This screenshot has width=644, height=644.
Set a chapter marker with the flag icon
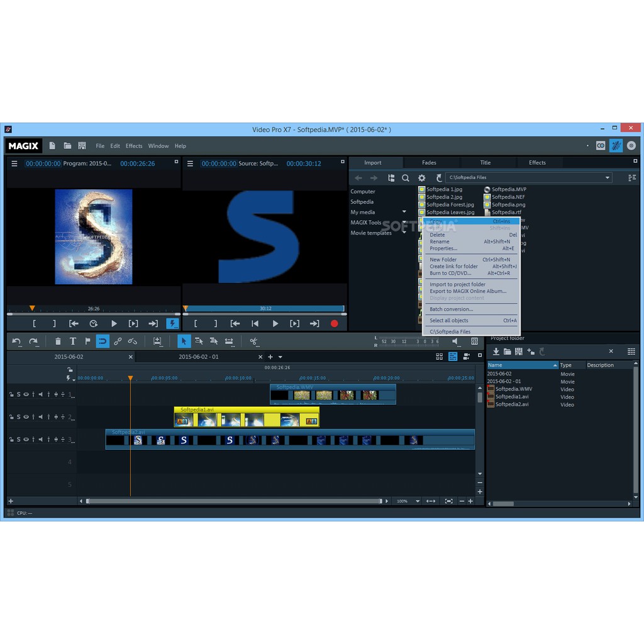[x=87, y=341]
